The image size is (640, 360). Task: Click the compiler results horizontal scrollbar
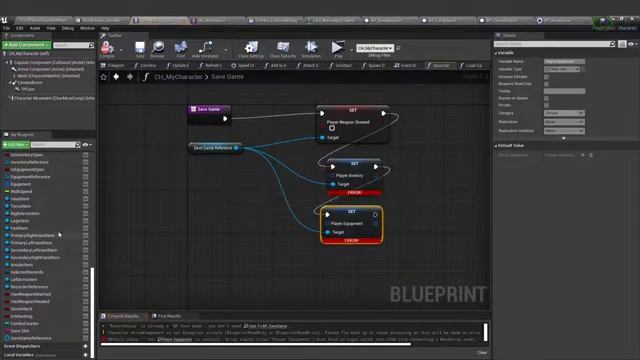256,344
